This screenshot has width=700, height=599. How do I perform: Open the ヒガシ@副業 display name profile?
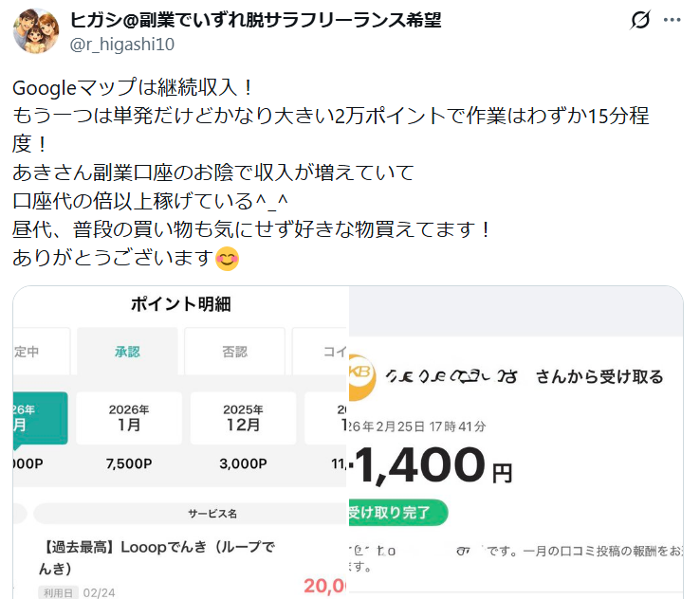point(256,20)
